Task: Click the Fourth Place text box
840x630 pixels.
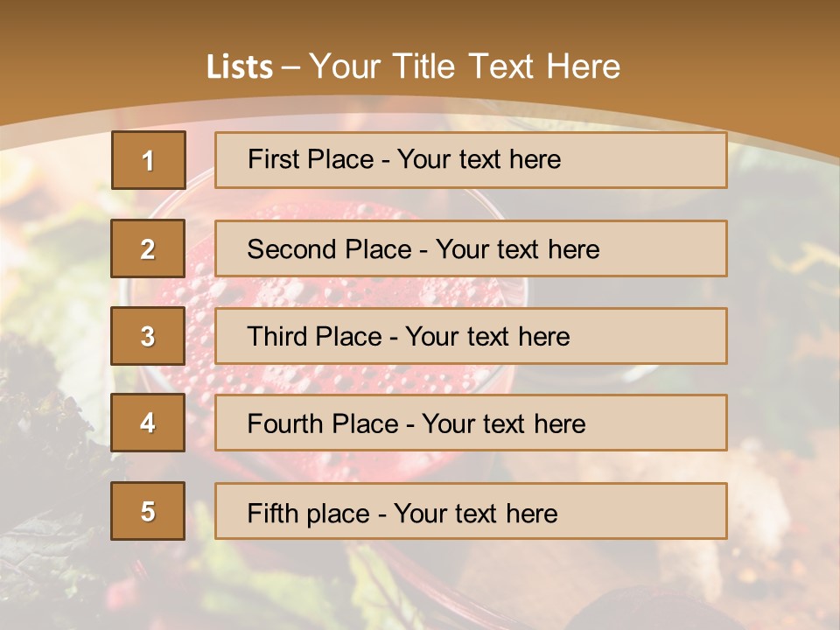Action: tap(471, 423)
